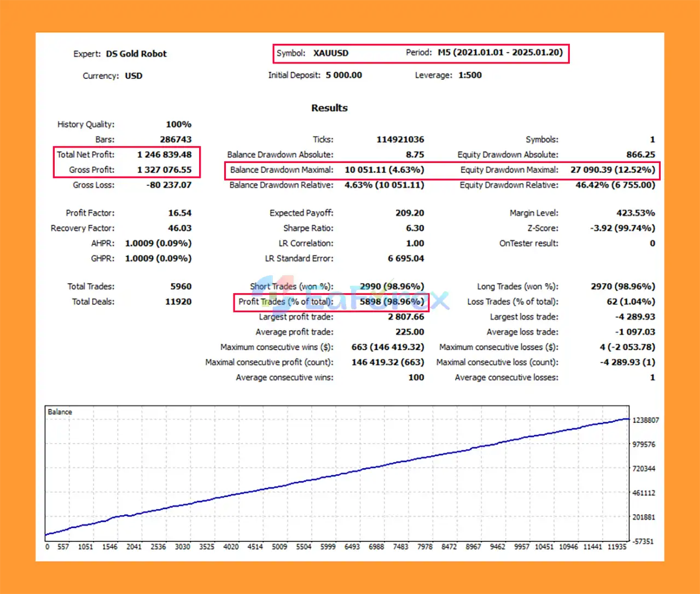Click the Gross Loss value -80 237.07
Screen dimensions: 700x594
tap(169, 185)
